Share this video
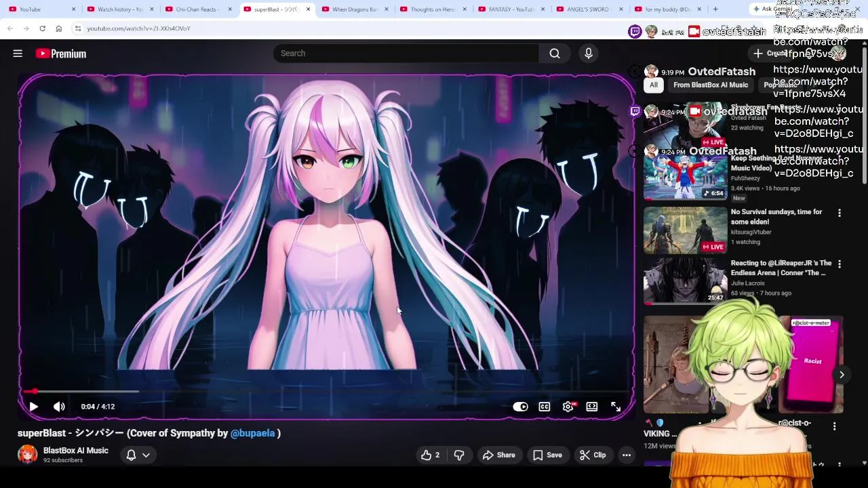 tap(498, 455)
